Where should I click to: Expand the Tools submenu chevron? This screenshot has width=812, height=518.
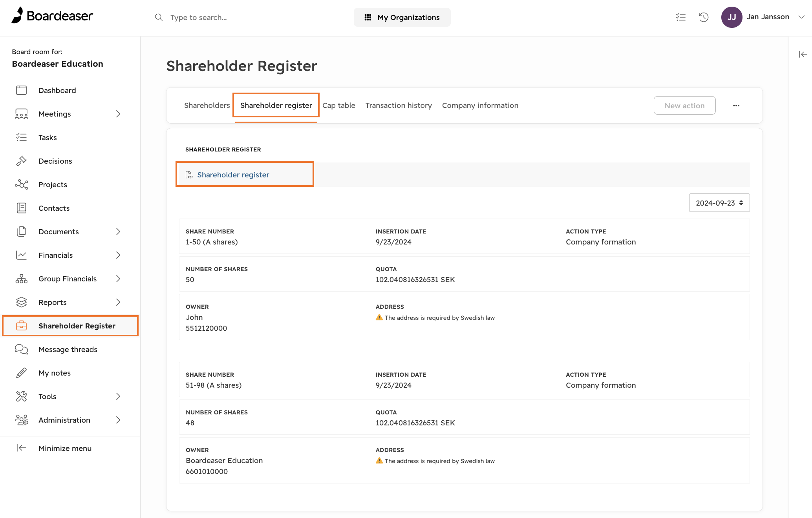118,396
